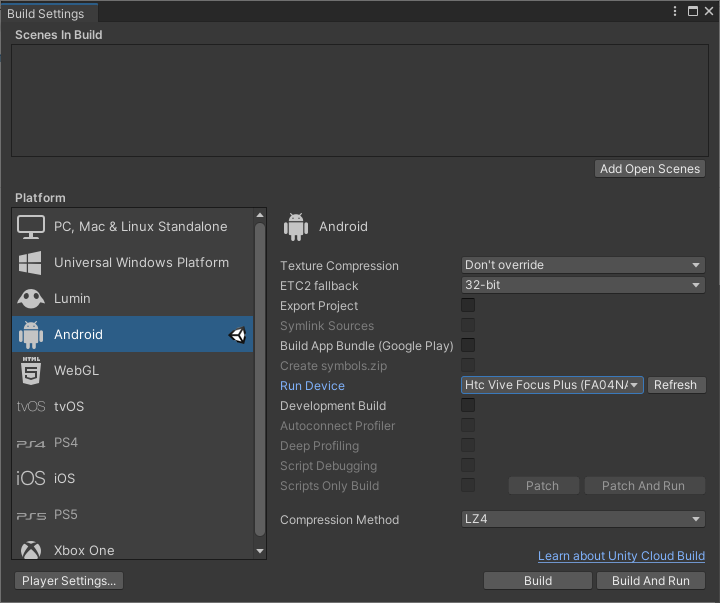720x603 pixels.
Task: Click the Build Settings tab
Action: coord(46,14)
